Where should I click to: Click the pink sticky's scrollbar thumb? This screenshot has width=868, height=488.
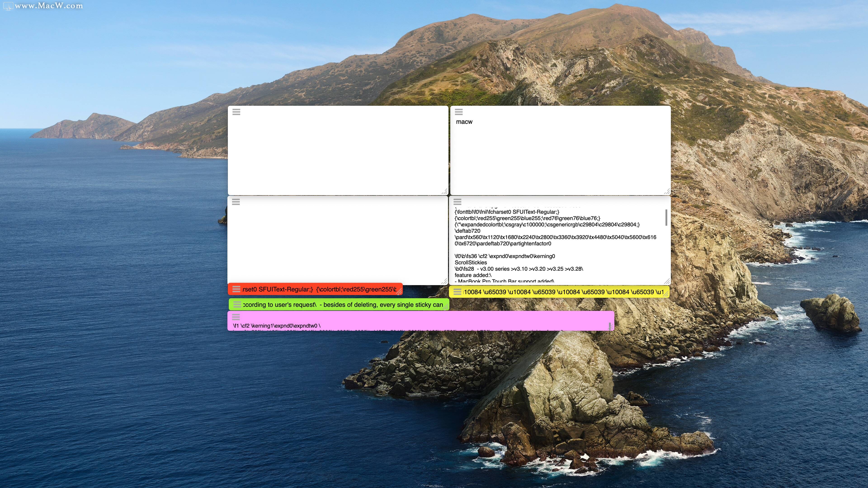[x=610, y=326]
